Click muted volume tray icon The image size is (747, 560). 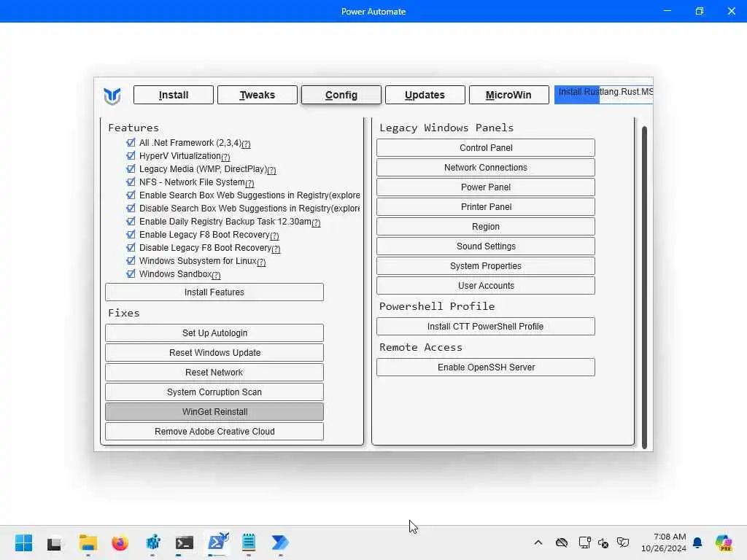(603, 542)
